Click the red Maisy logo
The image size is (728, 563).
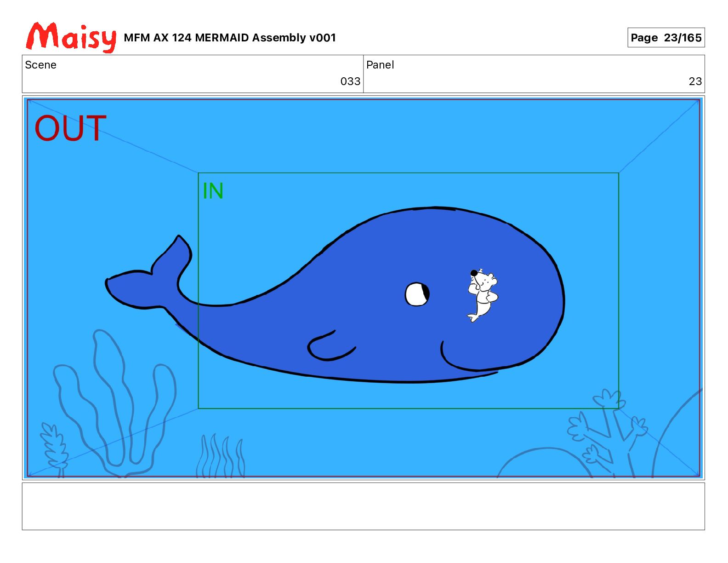pos(71,37)
